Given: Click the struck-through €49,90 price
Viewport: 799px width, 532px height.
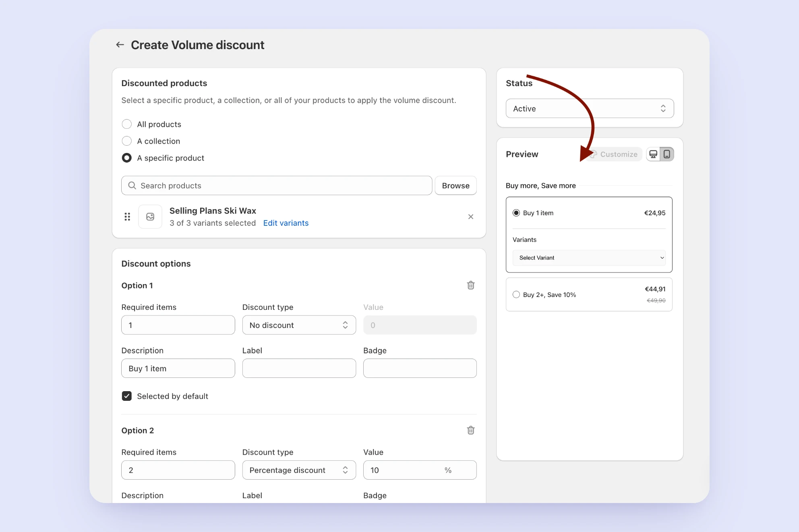Looking at the screenshot, I should pos(656,301).
